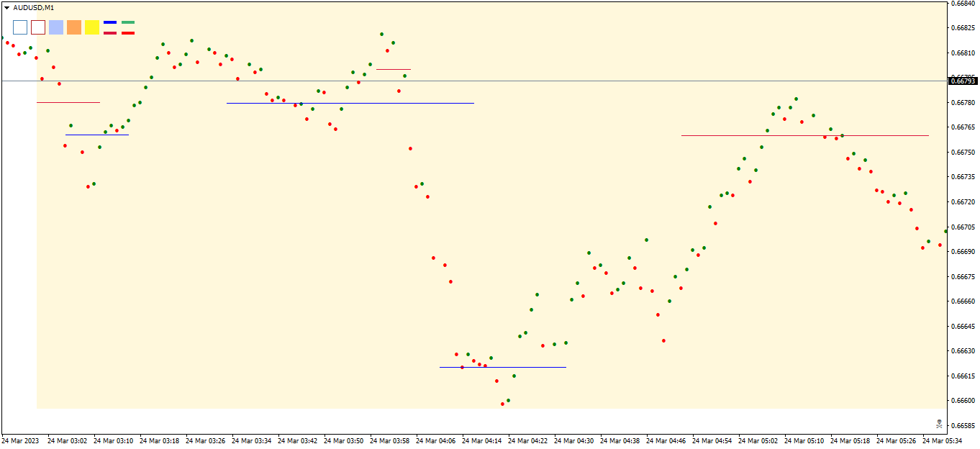This screenshot has height=449, width=980.
Task: Click time label 24 Mar 05:10
Action: click(804, 440)
